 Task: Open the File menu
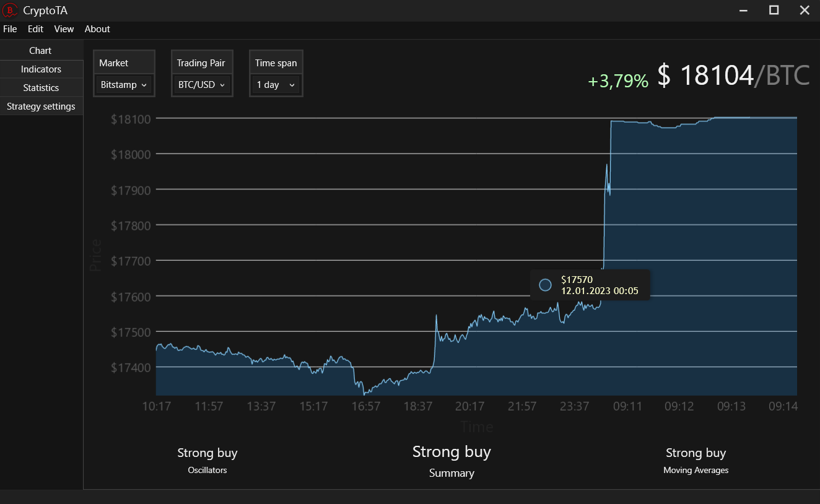pyautogui.click(x=10, y=29)
